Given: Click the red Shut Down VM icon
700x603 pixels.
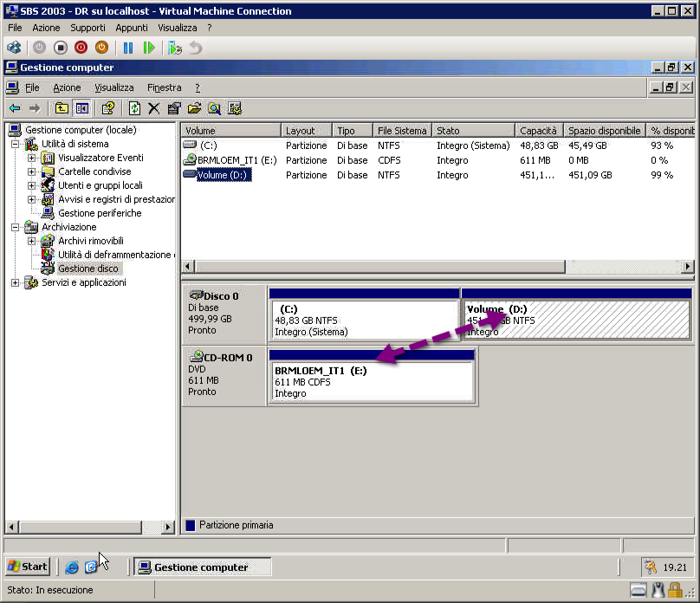Looking at the screenshot, I should 81,48.
